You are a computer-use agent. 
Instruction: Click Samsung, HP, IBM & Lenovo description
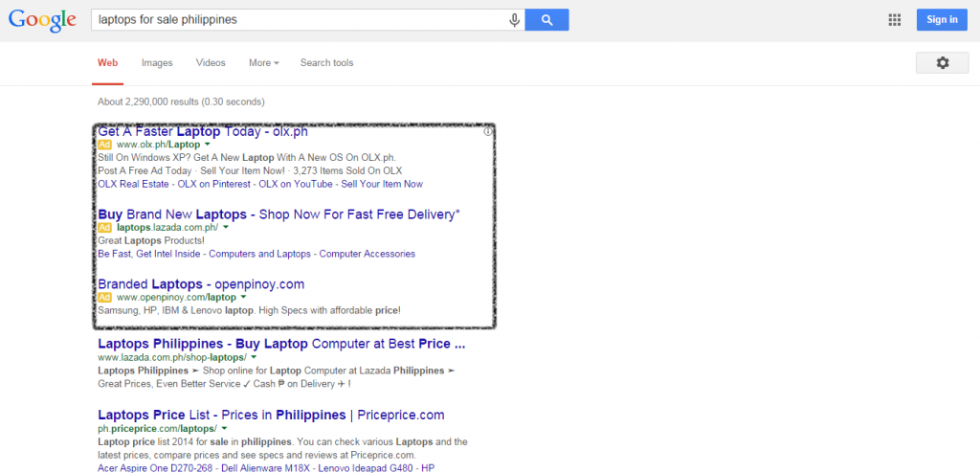(x=250, y=310)
